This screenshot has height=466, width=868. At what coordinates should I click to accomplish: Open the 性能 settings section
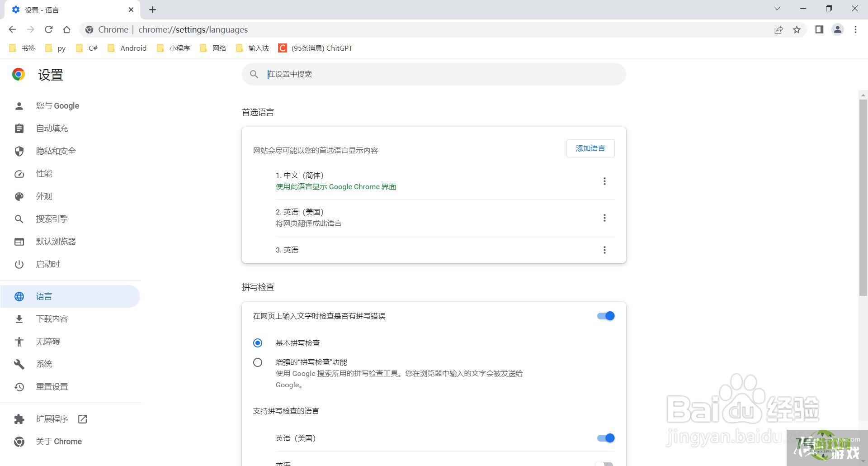[x=71, y=174]
